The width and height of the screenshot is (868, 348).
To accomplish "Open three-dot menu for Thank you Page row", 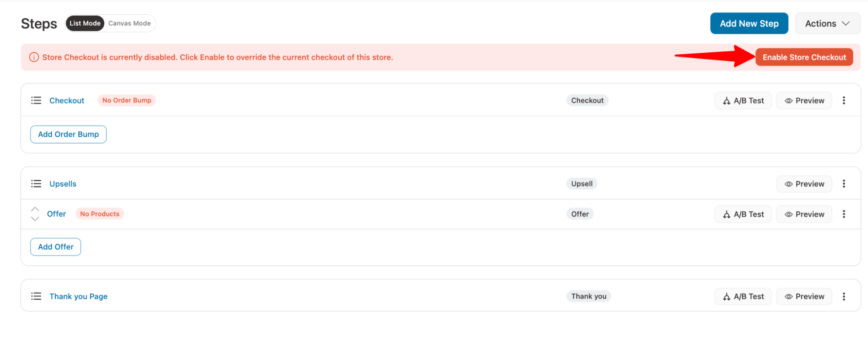I will point(844,296).
